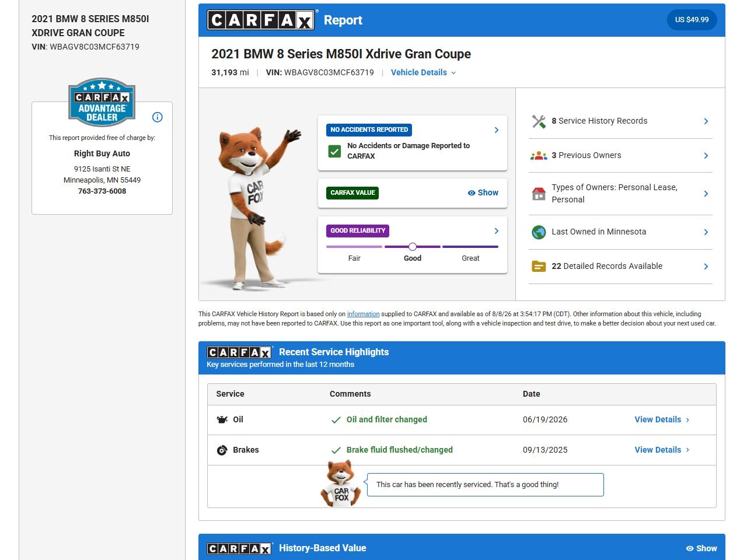Click the brake fluid green check icon
The image size is (747, 560).
(x=336, y=450)
